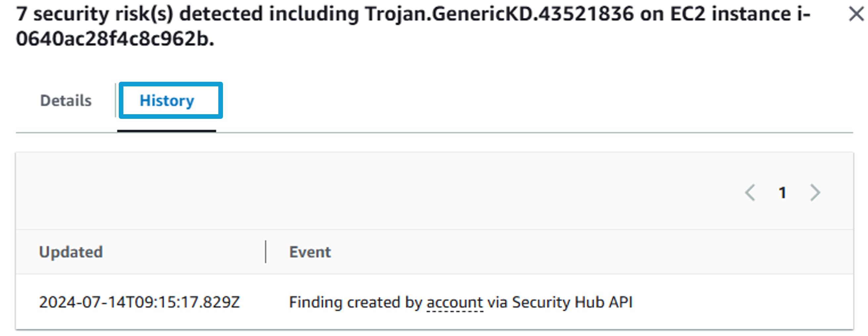Select the History tab
This screenshot has width=868, height=336.
pyautogui.click(x=167, y=101)
